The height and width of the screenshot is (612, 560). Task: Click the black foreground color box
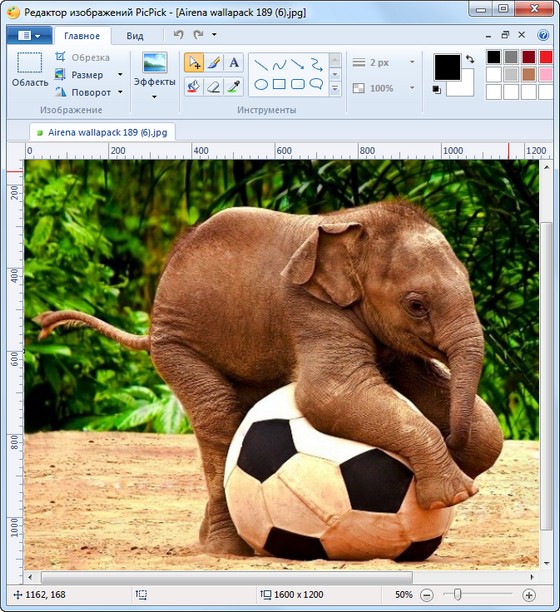click(447, 67)
